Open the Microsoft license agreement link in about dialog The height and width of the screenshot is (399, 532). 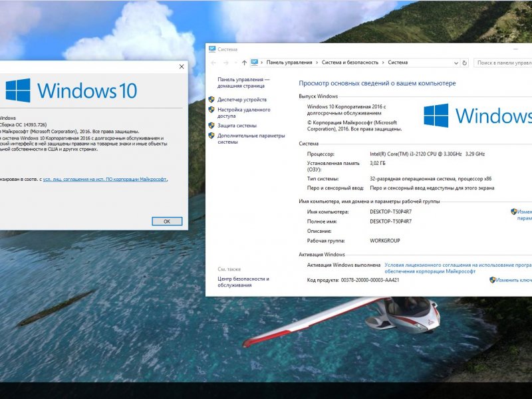105,179
